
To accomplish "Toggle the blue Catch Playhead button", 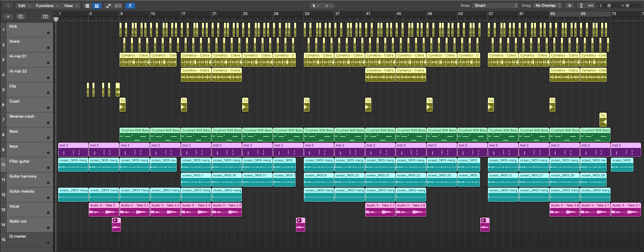I will [130, 6].
